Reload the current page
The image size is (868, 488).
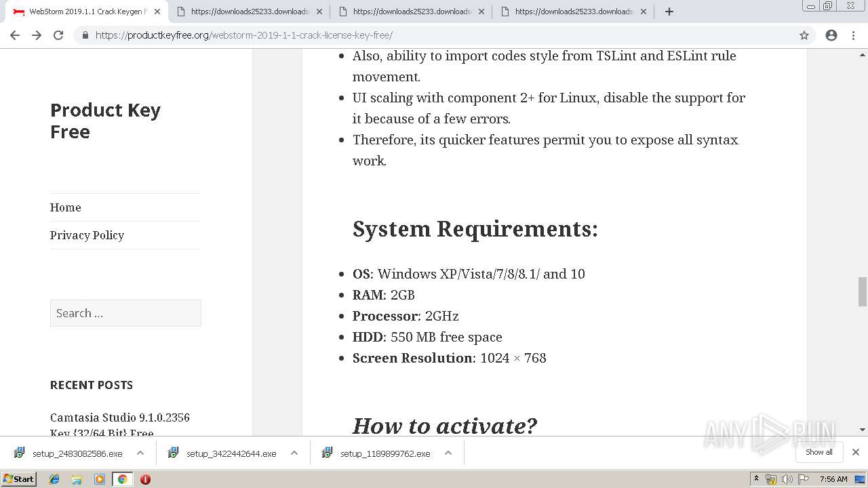tap(58, 35)
